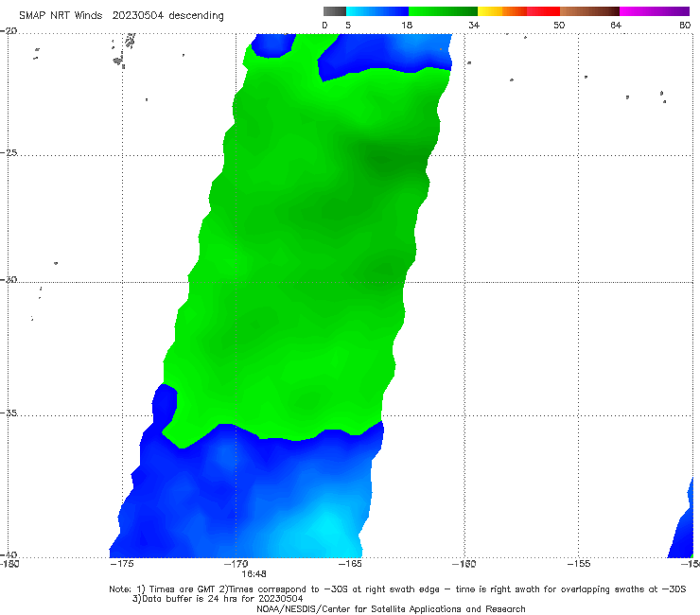Click the latitude label "-25"

[9, 152]
